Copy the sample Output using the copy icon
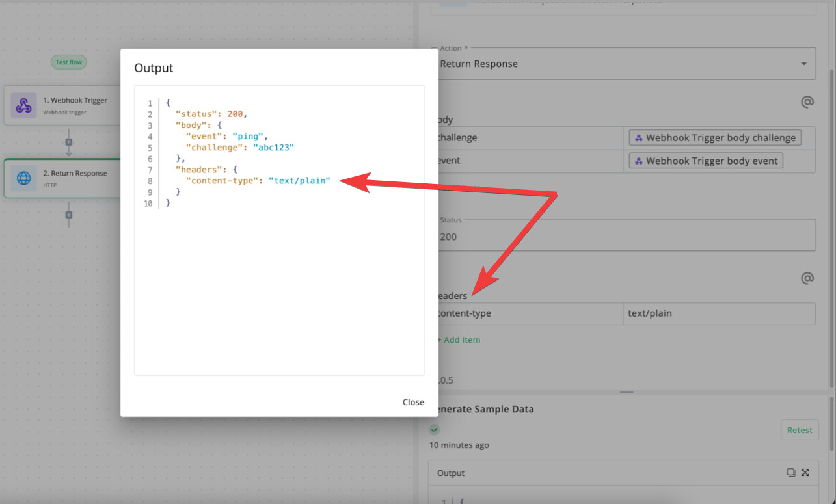 coord(791,473)
